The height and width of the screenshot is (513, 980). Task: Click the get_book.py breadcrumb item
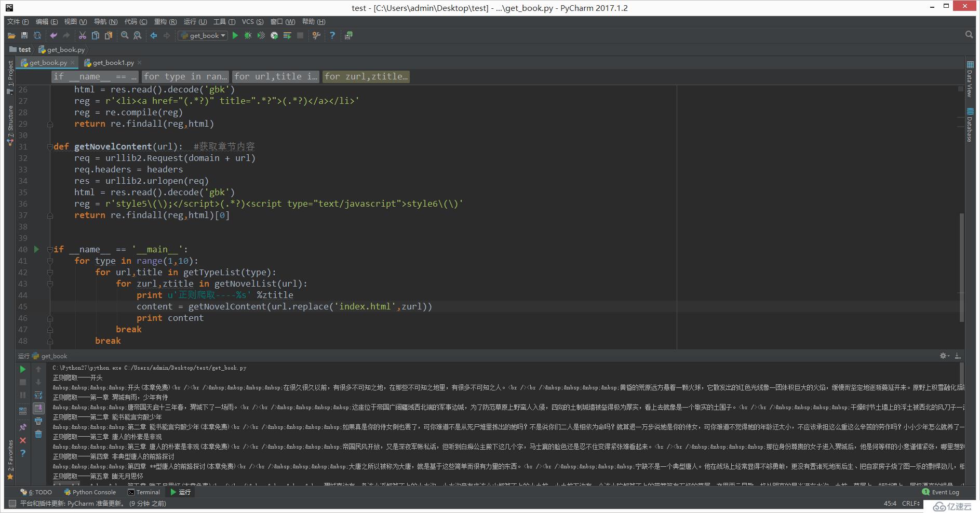tap(62, 49)
